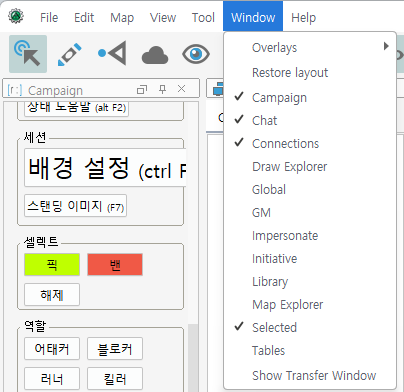Click the 어태커 role button
Viewport: 404px width, 392px height.
(52, 349)
